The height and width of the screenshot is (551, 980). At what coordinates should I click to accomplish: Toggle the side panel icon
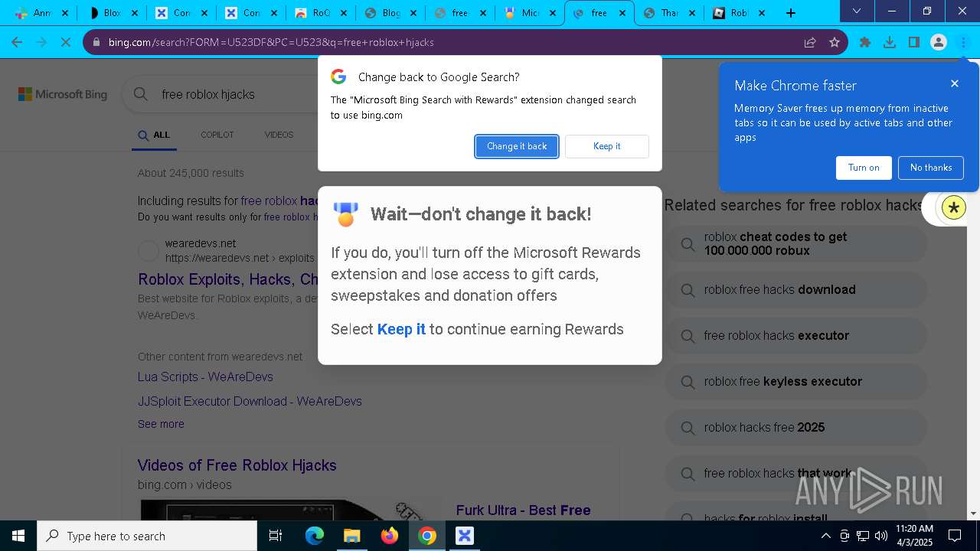pos(914,42)
